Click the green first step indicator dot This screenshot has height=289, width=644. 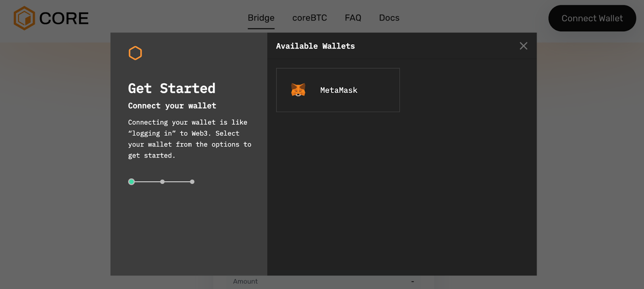click(x=131, y=182)
